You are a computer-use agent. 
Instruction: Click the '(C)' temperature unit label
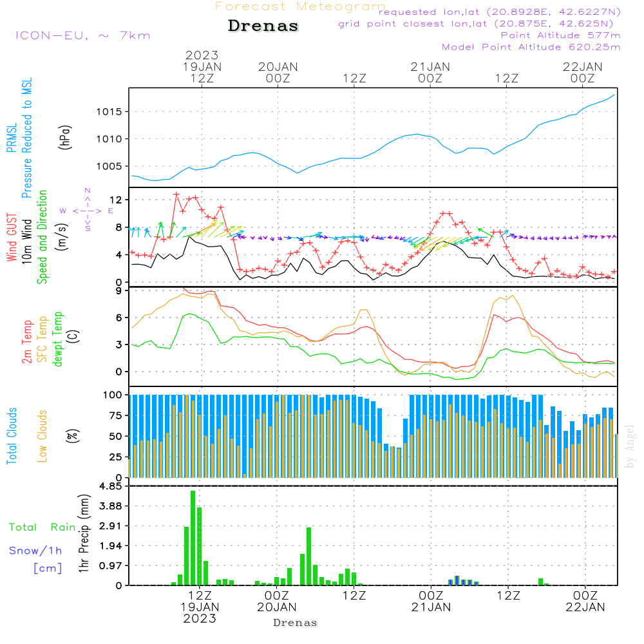tap(73, 337)
